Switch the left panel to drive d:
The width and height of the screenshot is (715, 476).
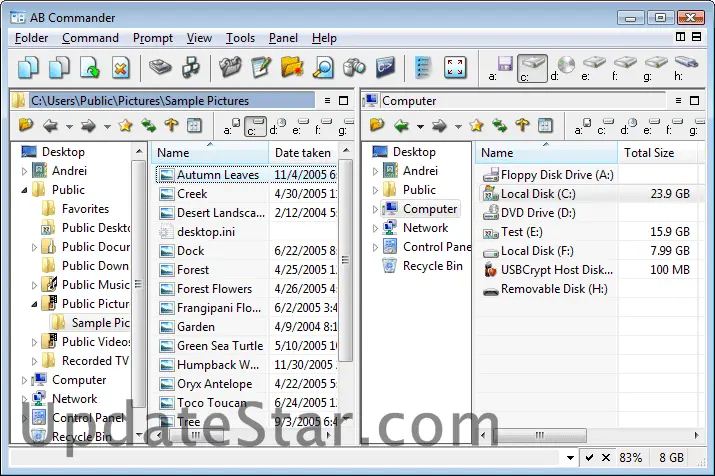pos(277,126)
